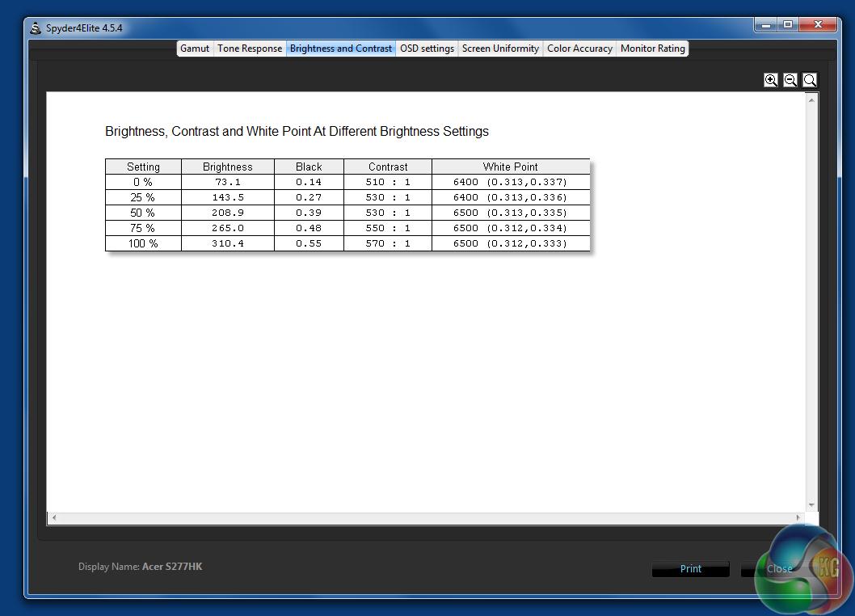Click black level value 0.48
This screenshot has width=855, height=616.
tap(309, 228)
